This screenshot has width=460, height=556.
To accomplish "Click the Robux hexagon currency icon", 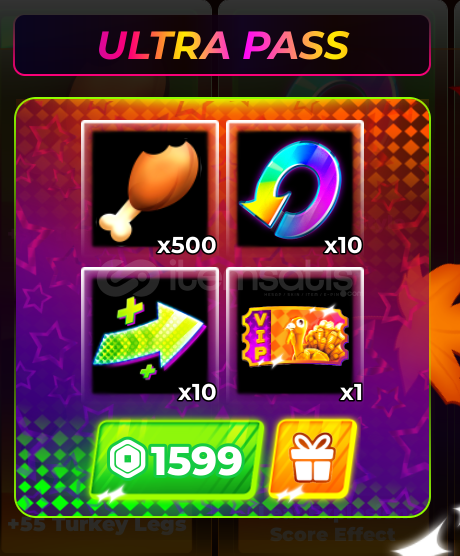I will [127, 458].
